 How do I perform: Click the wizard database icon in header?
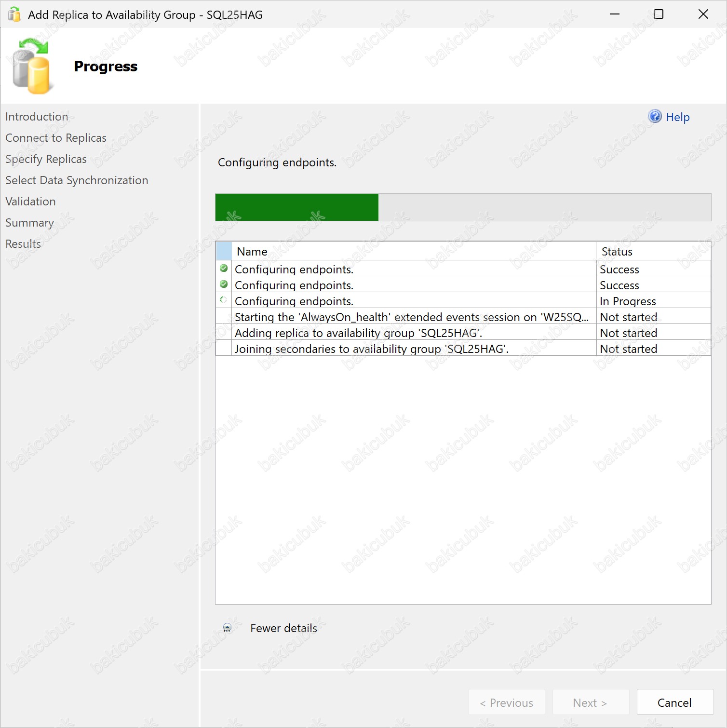point(31,67)
